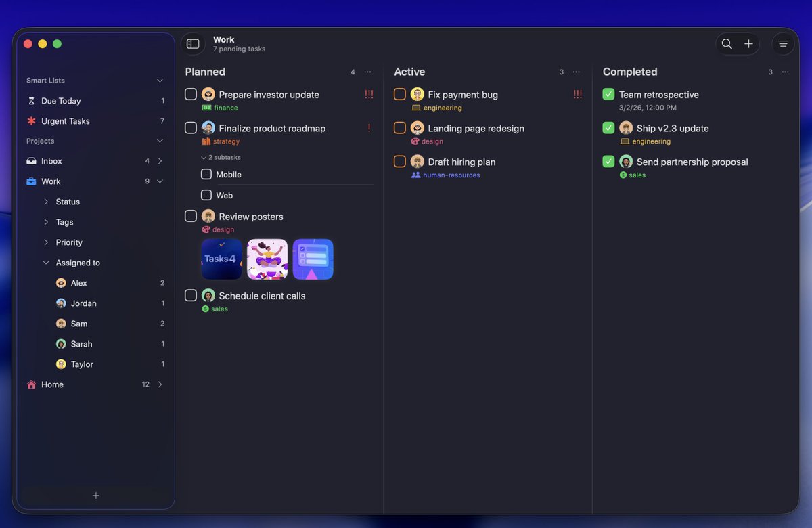Expand the Home project chevron
Screen dimensions: 812x528
[160, 384]
